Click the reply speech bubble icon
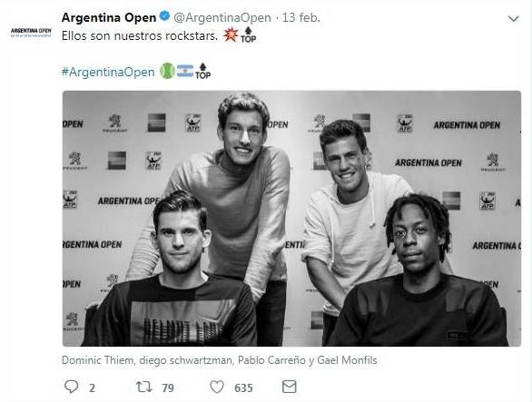Viewport: 532px width, 402px height. [71, 387]
